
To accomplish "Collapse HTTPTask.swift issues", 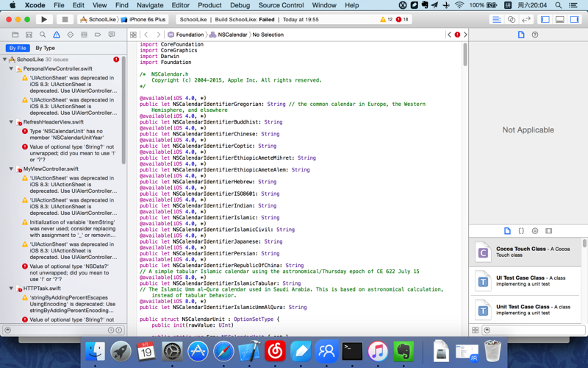I will tap(11, 289).
